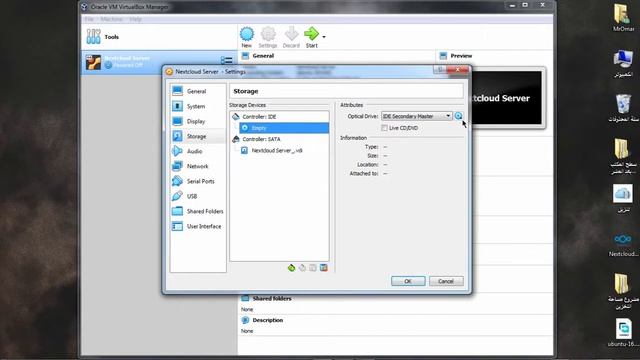This screenshot has width=640, height=360.
Task: Select the Empty optical drive entry
Action: click(x=284, y=128)
